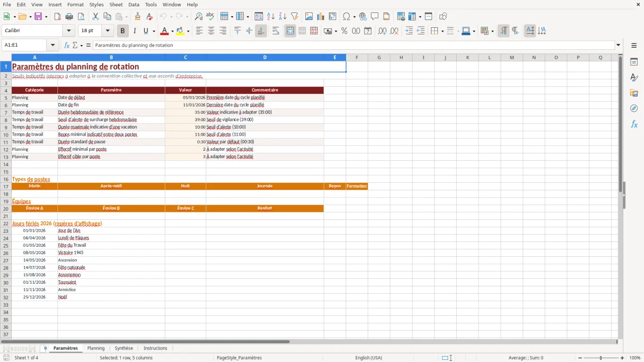644x362 pixels.
Task: Select row 17 header
Action: pos(6,186)
